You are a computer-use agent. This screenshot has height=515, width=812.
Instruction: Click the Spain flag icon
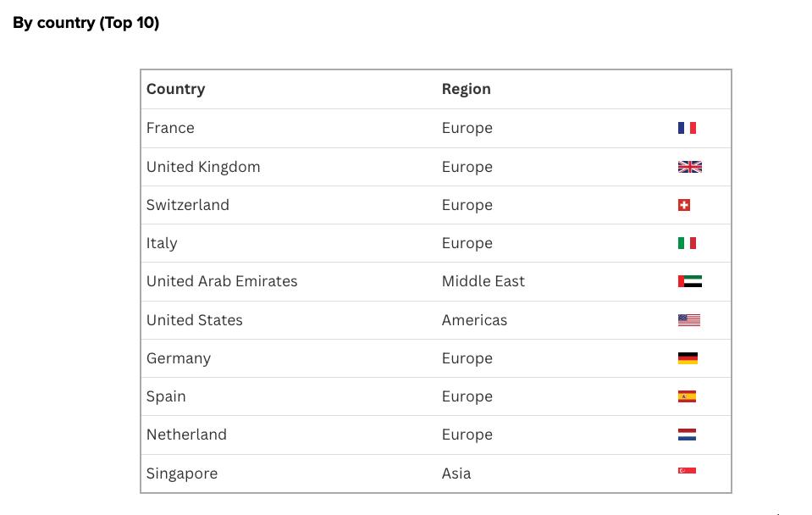[687, 396]
